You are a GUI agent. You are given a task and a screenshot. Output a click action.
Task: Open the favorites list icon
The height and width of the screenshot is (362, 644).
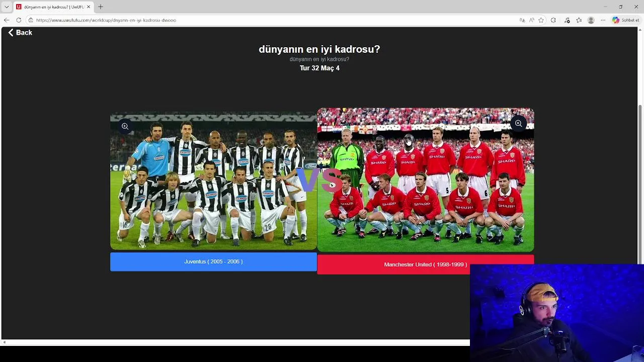[579, 20]
